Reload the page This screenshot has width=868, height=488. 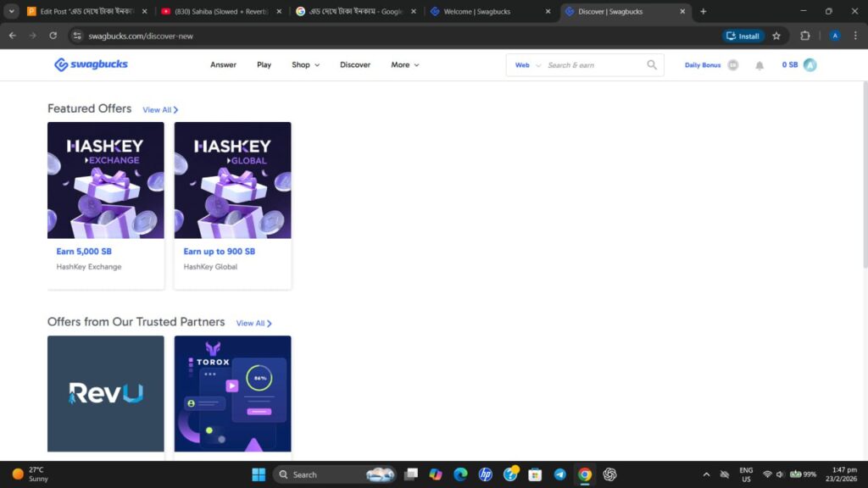click(53, 36)
